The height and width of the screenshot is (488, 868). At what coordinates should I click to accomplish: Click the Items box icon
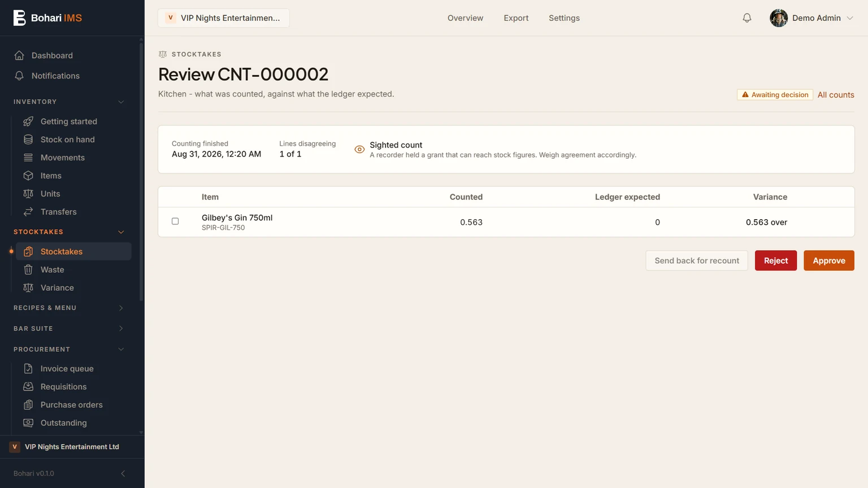point(28,176)
